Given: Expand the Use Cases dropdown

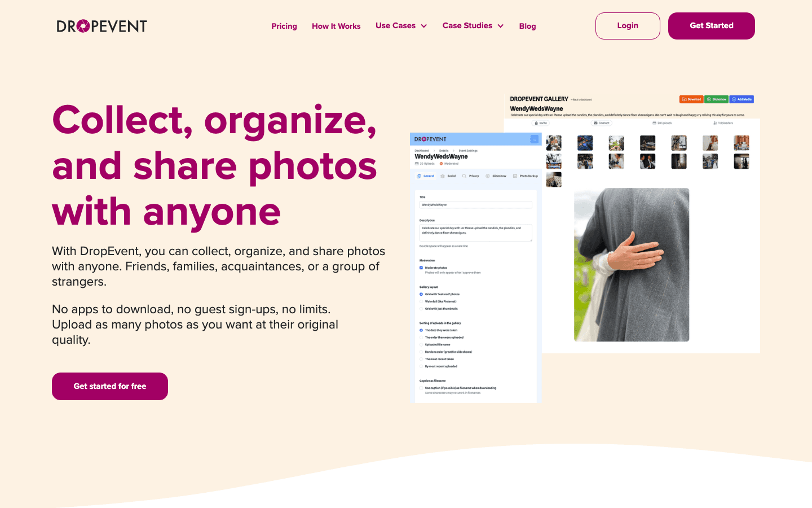Looking at the screenshot, I should [x=401, y=26].
